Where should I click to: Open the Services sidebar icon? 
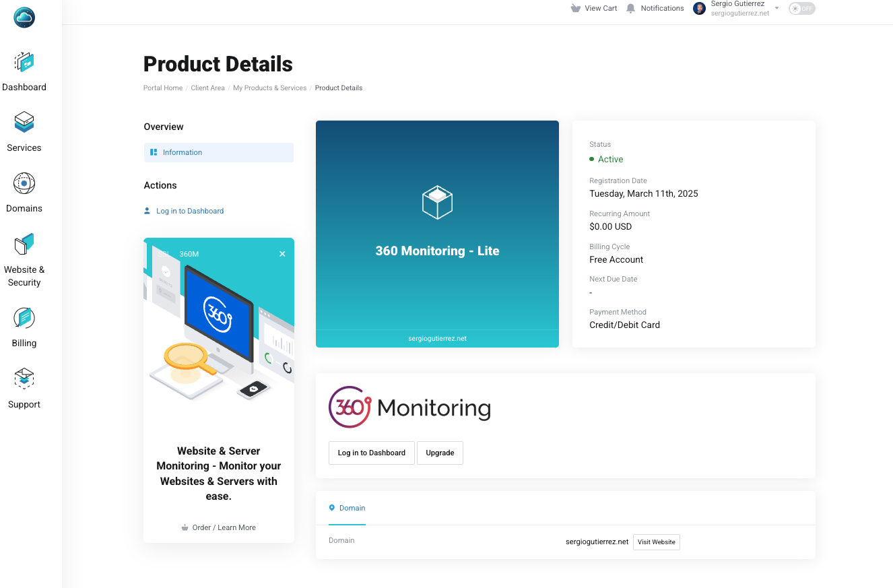click(24, 123)
